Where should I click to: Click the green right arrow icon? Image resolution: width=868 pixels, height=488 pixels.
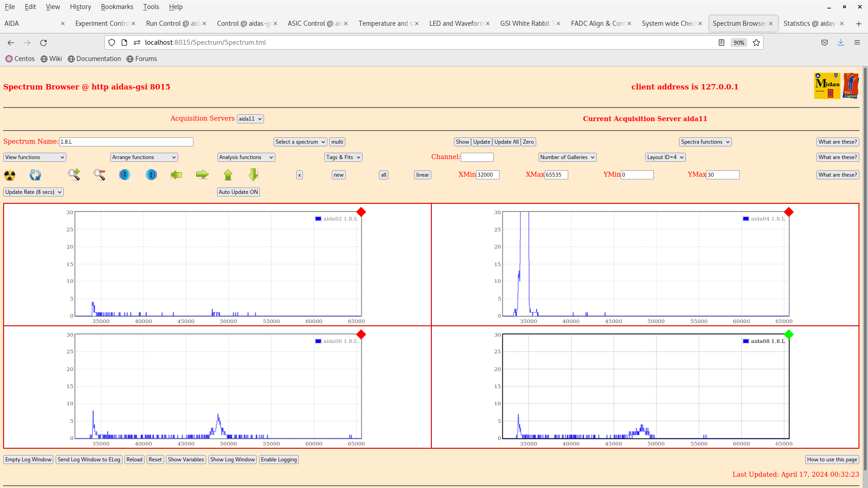pyautogui.click(x=202, y=175)
